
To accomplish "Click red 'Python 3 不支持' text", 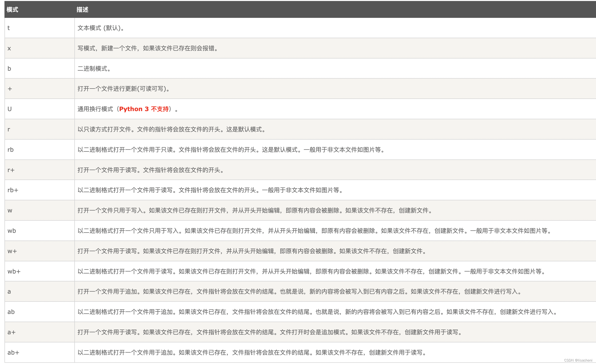I will click(x=144, y=109).
